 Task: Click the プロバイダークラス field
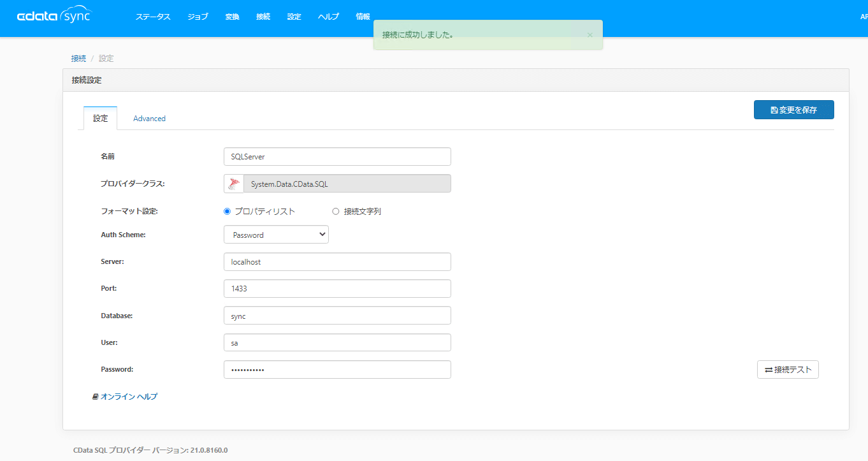tap(347, 184)
